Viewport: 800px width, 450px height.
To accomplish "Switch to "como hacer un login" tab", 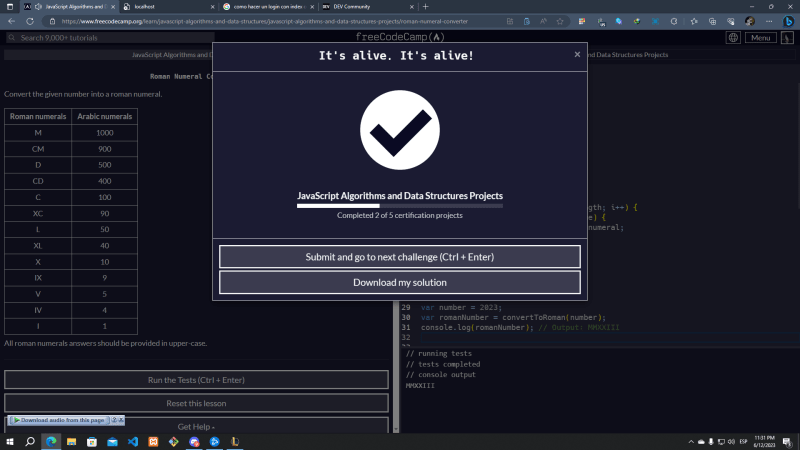I will [268, 7].
